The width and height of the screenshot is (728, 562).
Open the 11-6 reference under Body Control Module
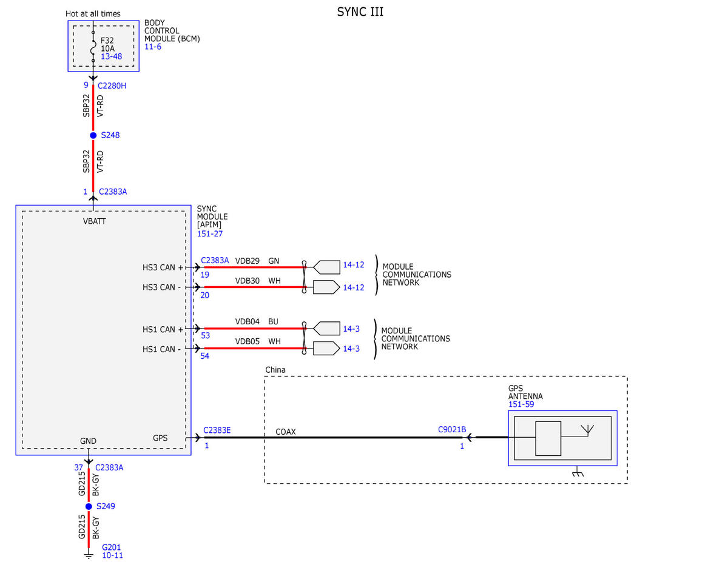(153, 46)
